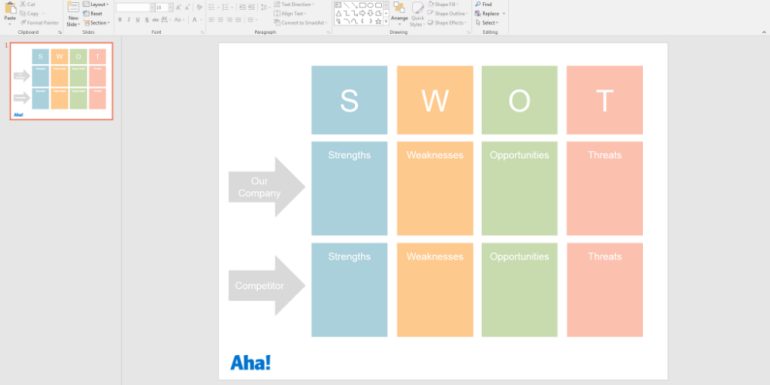The width and height of the screenshot is (770, 385).
Task: Open the Shape Outline color menu
Action: tap(447, 14)
